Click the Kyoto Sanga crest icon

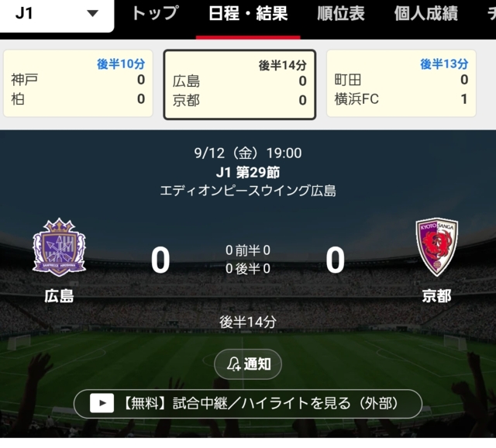437,247
